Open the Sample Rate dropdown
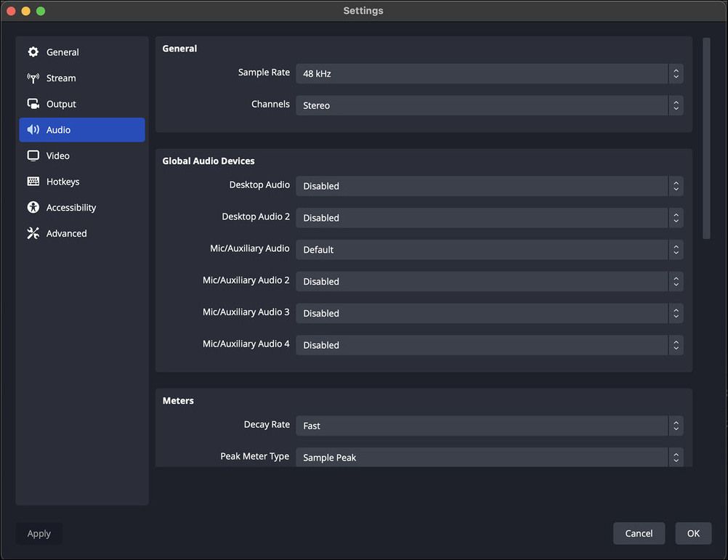Image resolution: width=728 pixels, height=560 pixels. 489,73
